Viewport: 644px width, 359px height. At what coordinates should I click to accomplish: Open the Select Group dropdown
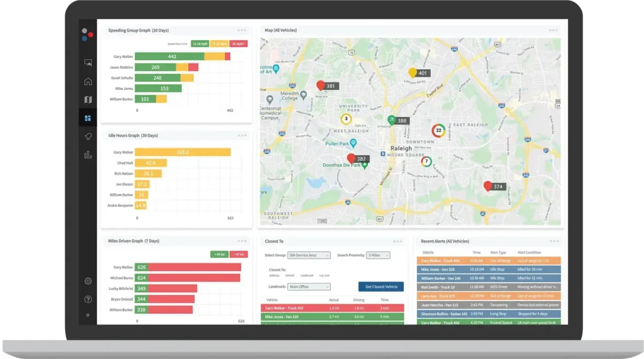pyautogui.click(x=309, y=255)
